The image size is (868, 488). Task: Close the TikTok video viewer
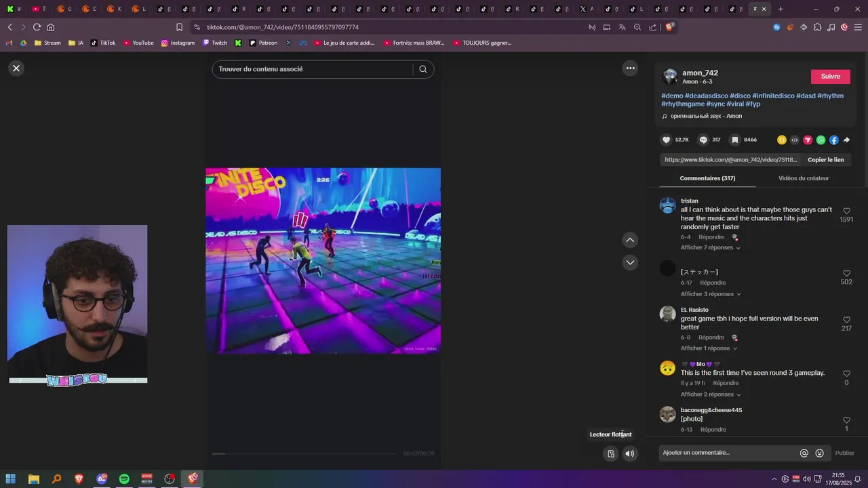[x=16, y=68]
